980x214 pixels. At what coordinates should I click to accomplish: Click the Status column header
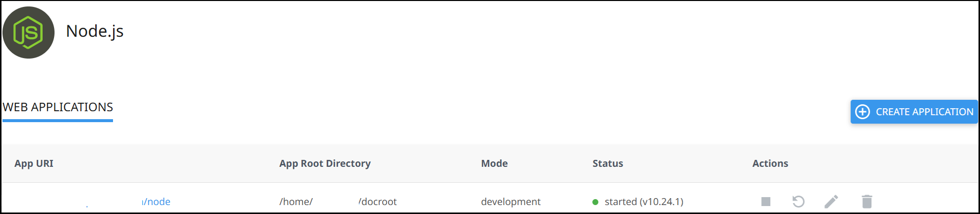608,163
